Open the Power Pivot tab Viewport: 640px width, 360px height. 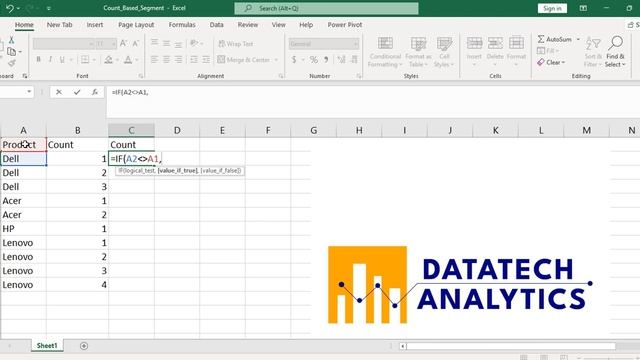point(344,25)
